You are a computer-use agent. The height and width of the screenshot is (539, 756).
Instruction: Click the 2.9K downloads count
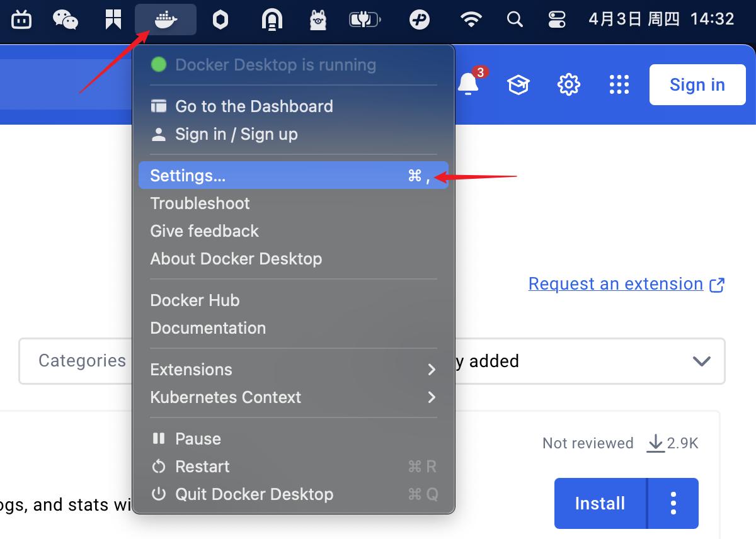pyautogui.click(x=673, y=443)
